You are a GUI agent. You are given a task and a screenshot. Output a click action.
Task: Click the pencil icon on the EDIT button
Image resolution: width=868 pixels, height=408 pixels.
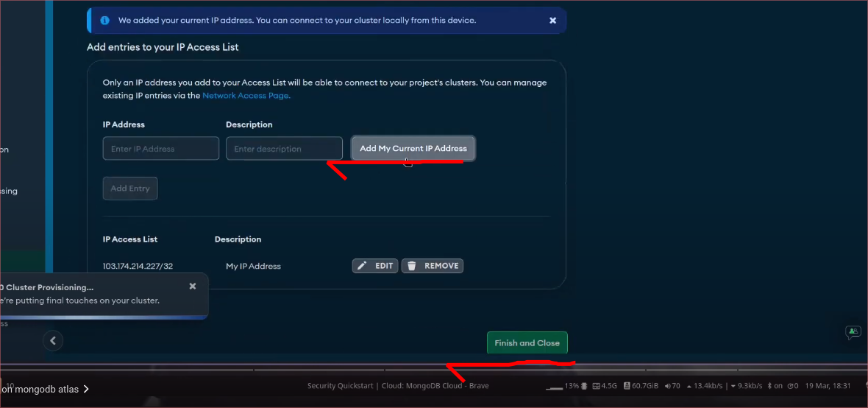(362, 266)
